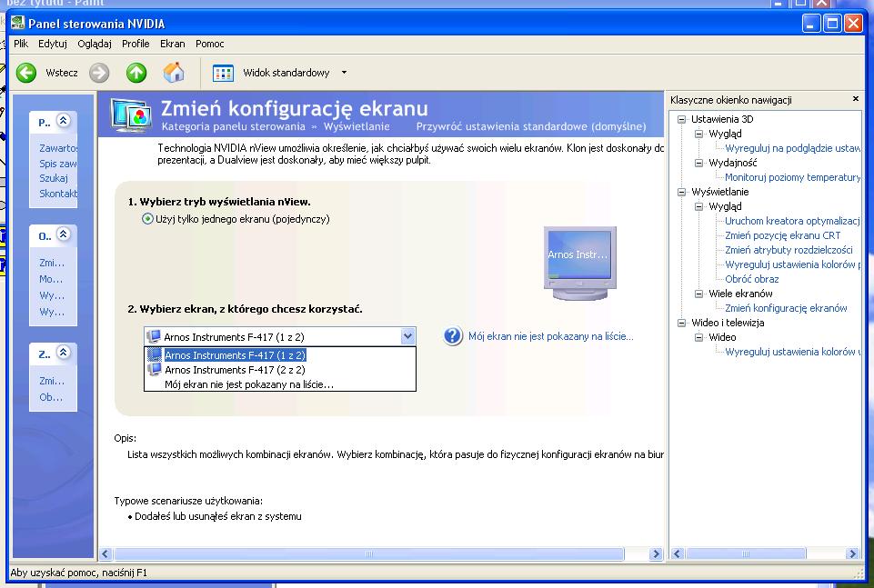Choose Arnos Instruments F-417 (1 z 2) option
The image size is (874, 588).
click(280, 354)
